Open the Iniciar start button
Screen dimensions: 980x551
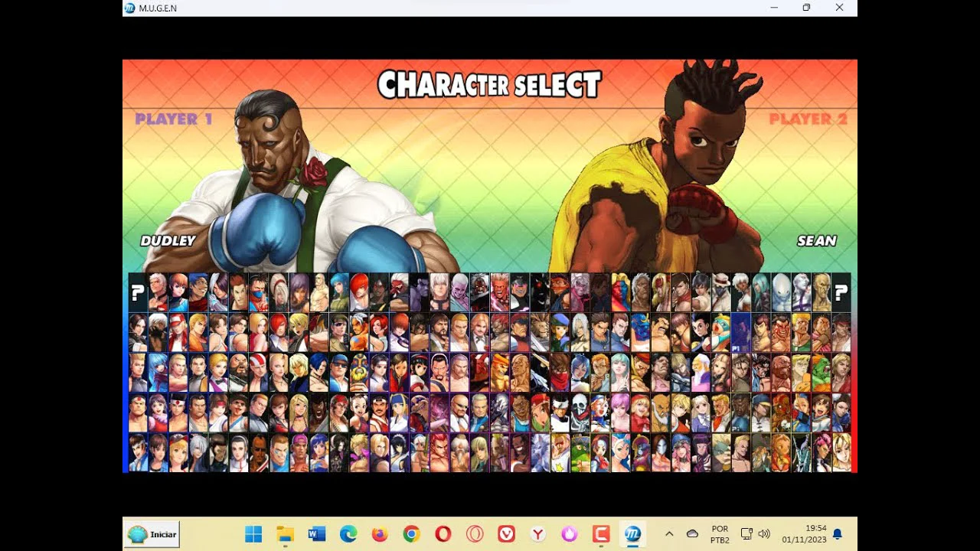pos(152,534)
